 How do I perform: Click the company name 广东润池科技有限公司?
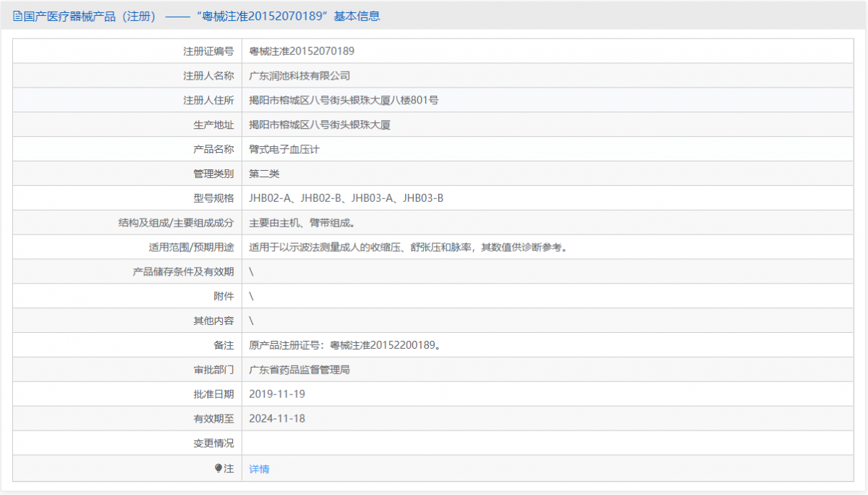click(300, 75)
